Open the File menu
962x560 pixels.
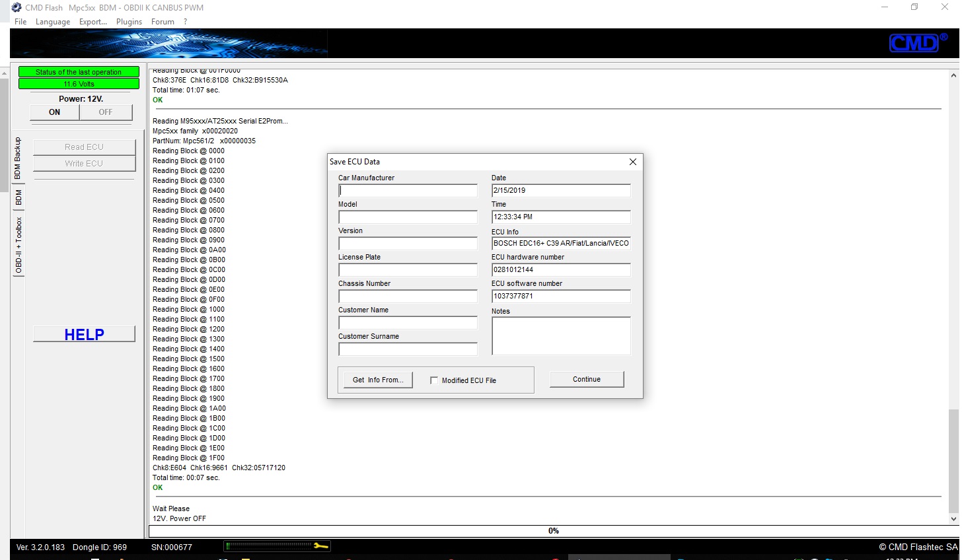click(20, 22)
